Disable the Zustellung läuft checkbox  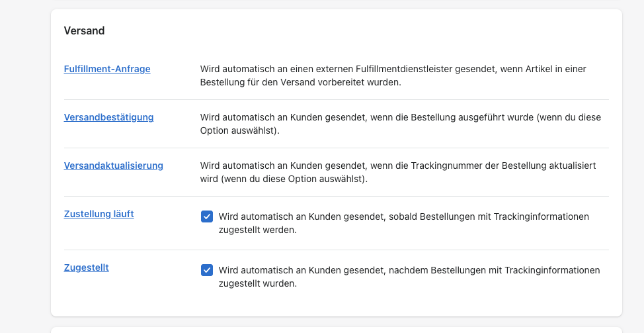207,216
